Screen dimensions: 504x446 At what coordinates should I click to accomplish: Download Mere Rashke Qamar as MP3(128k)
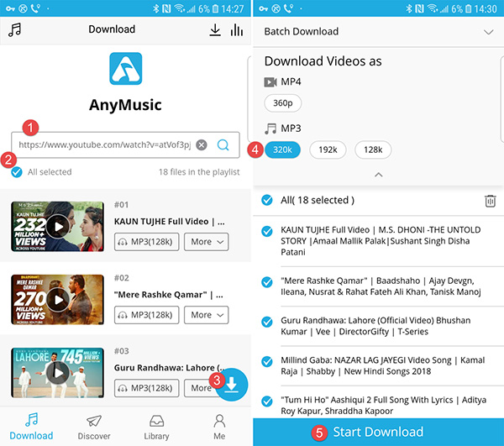tap(146, 315)
